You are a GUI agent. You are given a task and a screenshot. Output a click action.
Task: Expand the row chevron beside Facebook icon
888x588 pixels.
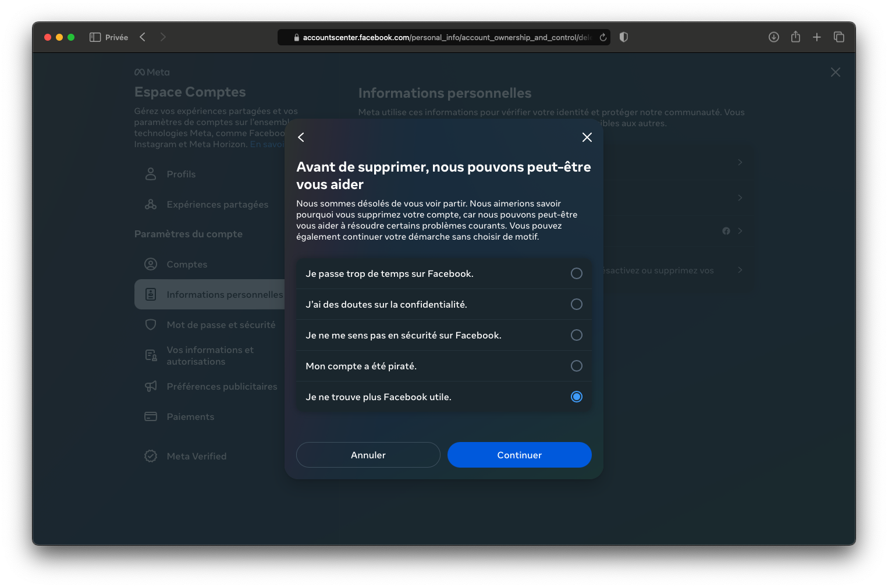point(740,231)
